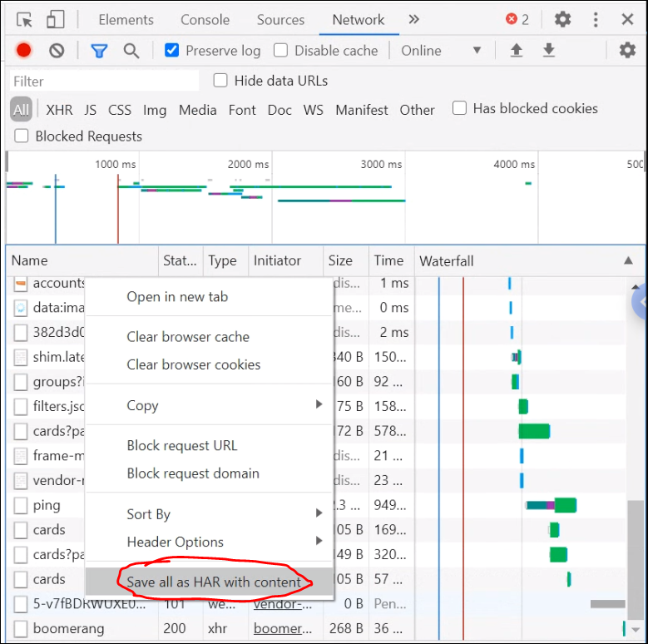The width and height of the screenshot is (648, 644).
Task: Sort by the Name column header
Action: click(82, 260)
